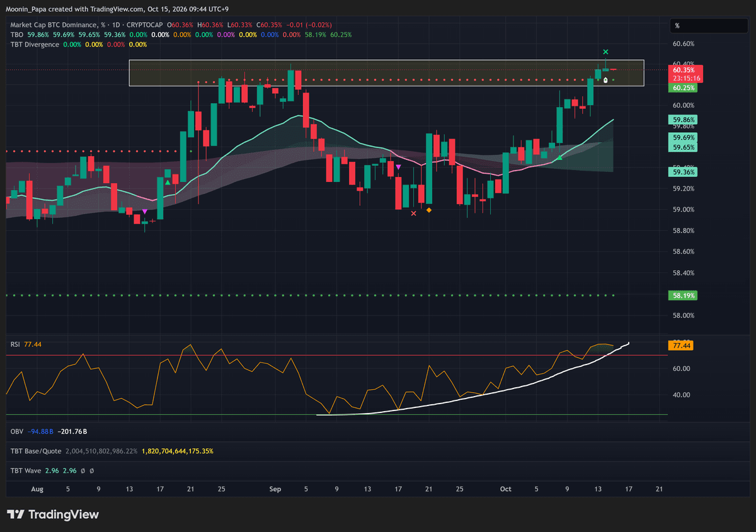Viewport: 756px width, 532px height.
Task: Select the magenta down-triangle marker in mid-August
Action: (145, 212)
